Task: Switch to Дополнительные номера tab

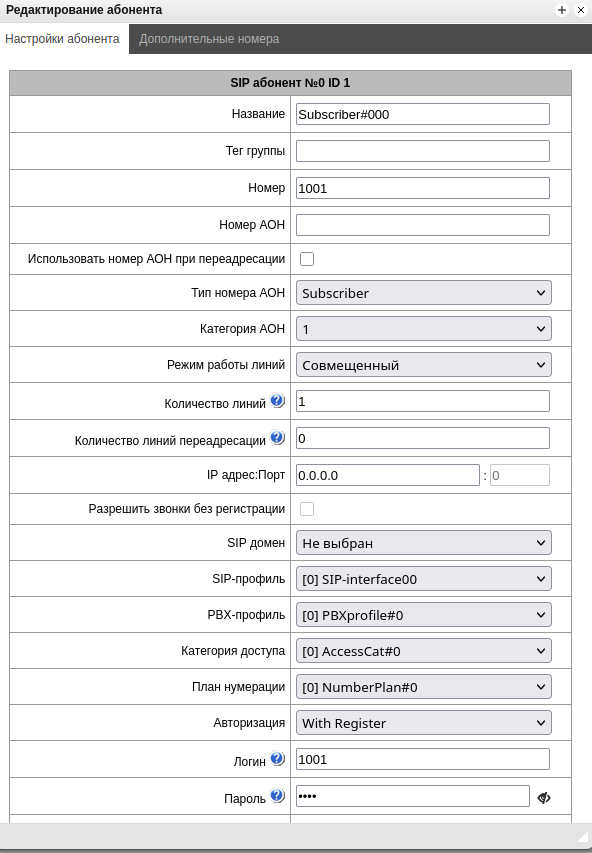Action: point(209,39)
